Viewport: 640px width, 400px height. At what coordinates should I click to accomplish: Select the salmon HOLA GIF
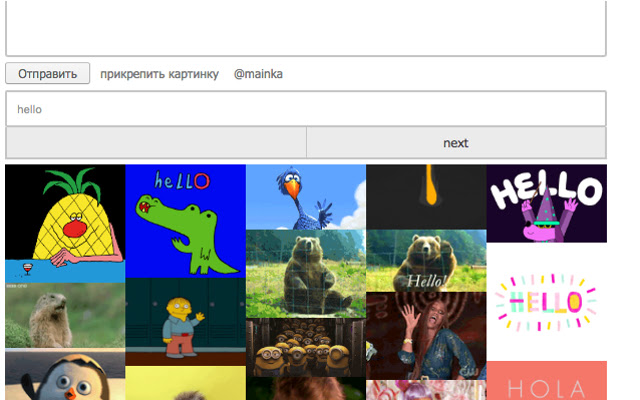pyautogui.click(x=547, y=380)
